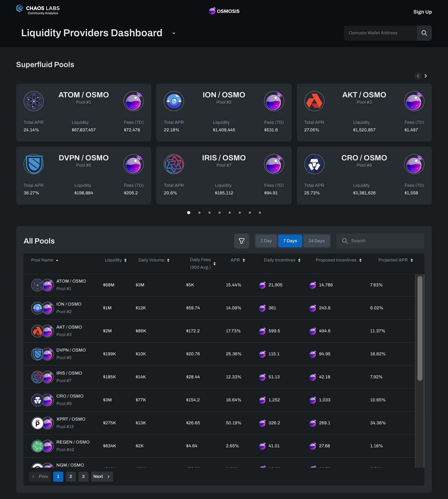Click the wallet address search magnifier button
Viewport: 448px width, 499px height.
click(424, 33)
